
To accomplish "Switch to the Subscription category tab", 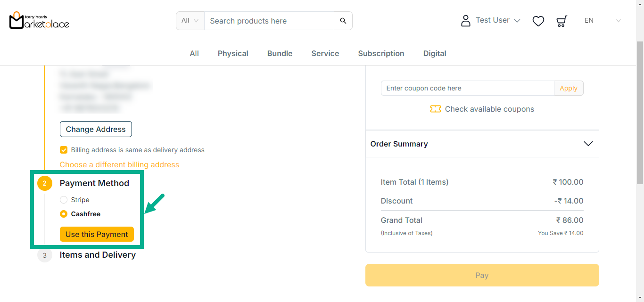I will point(381,54).
